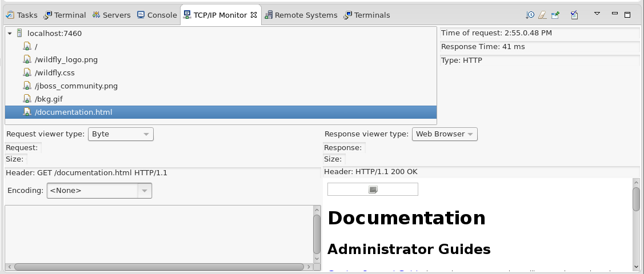
Task: Collapse the localhost:7460 tree node
Action: click(10, 34)
